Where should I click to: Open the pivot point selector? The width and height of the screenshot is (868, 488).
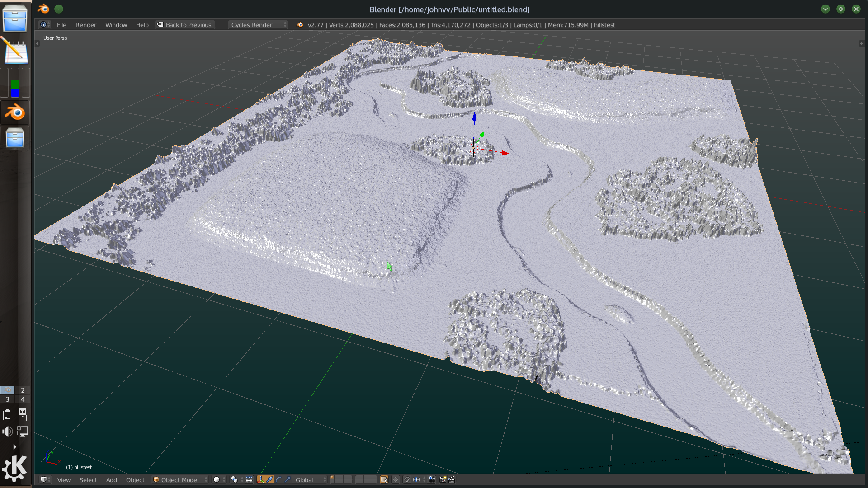(236, 479)
